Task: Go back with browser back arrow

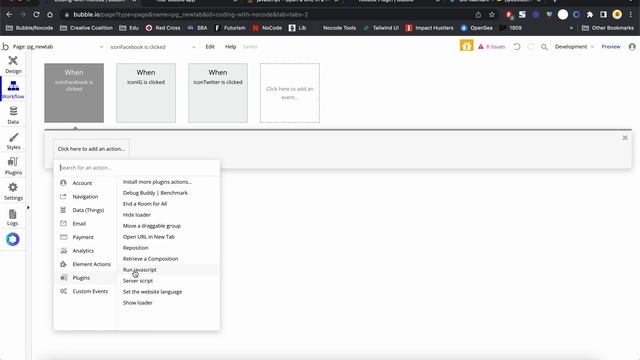Action: 9,14
